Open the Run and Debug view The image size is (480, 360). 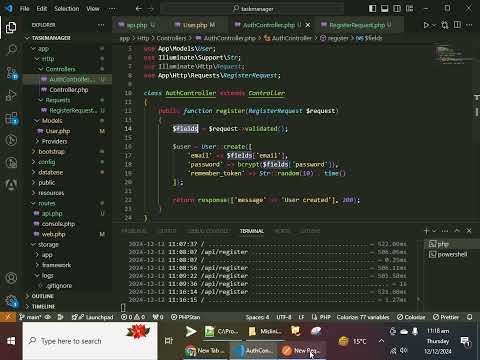(11, 96)
